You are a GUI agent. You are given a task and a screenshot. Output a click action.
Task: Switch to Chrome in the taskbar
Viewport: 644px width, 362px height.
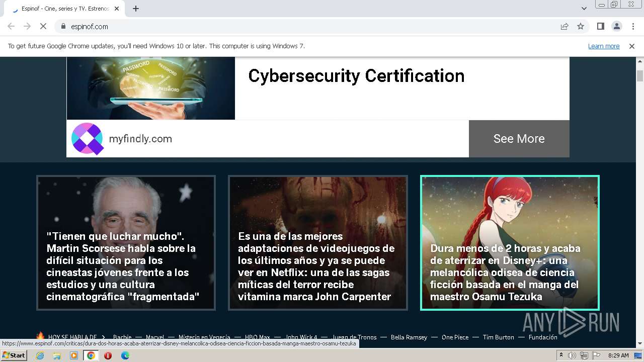tap(91, 355)
